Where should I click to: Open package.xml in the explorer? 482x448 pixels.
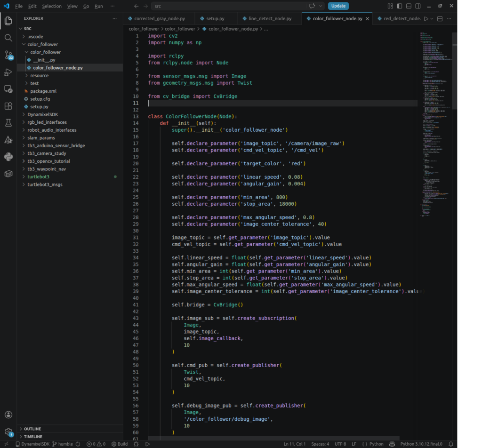point(43,91)
